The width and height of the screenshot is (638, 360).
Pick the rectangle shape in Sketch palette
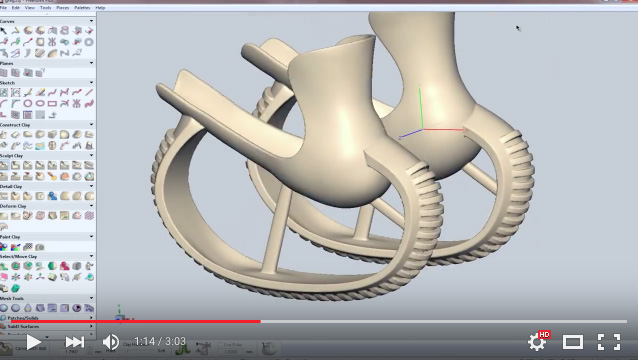(52, 103)
